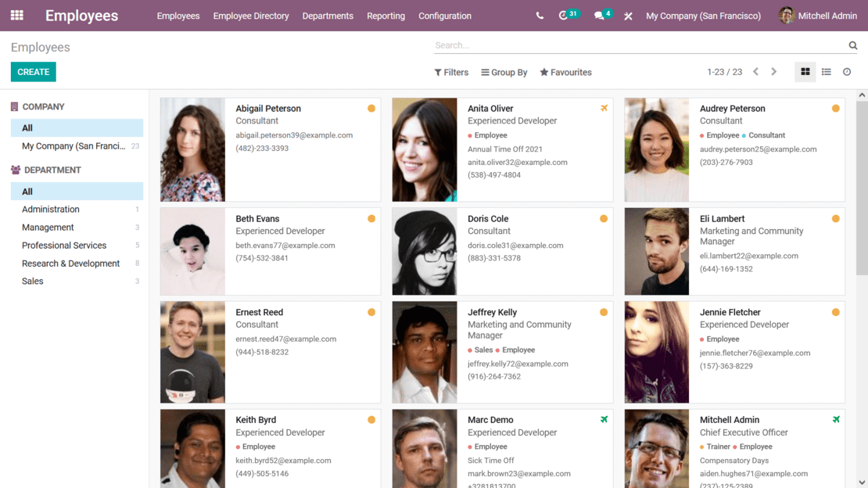Expand the Group By dropdown

[x=504, y=73]
